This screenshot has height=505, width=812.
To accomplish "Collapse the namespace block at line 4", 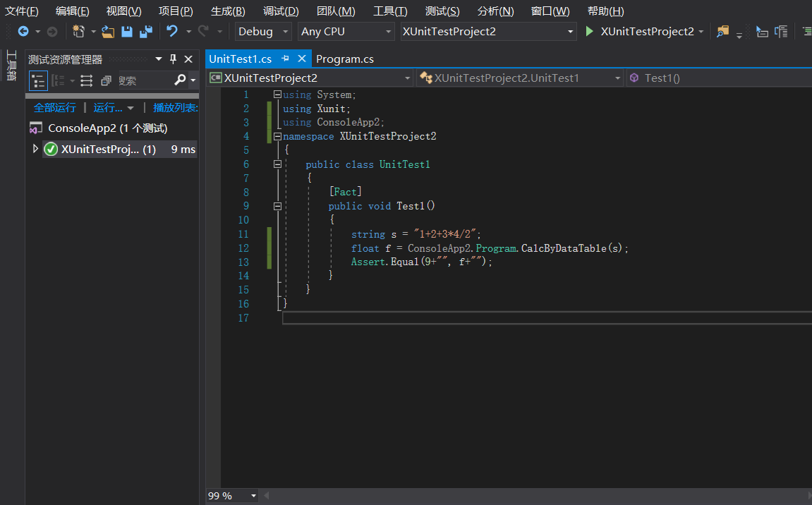I will click(277, 136).
